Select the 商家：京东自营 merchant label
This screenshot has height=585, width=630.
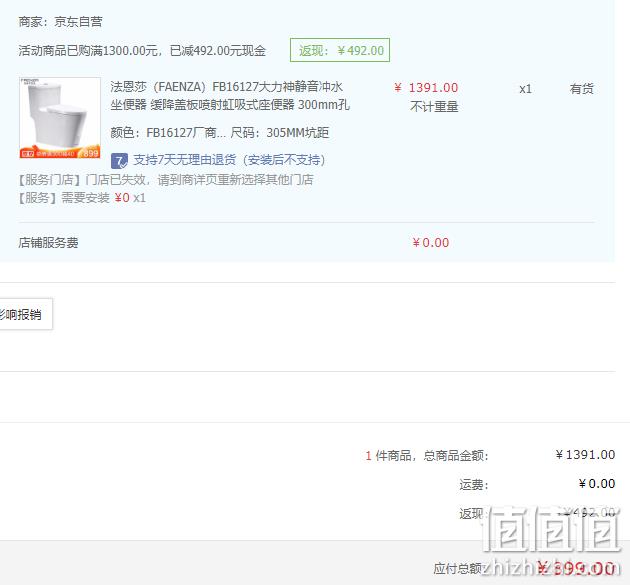[x=60, y=22]
